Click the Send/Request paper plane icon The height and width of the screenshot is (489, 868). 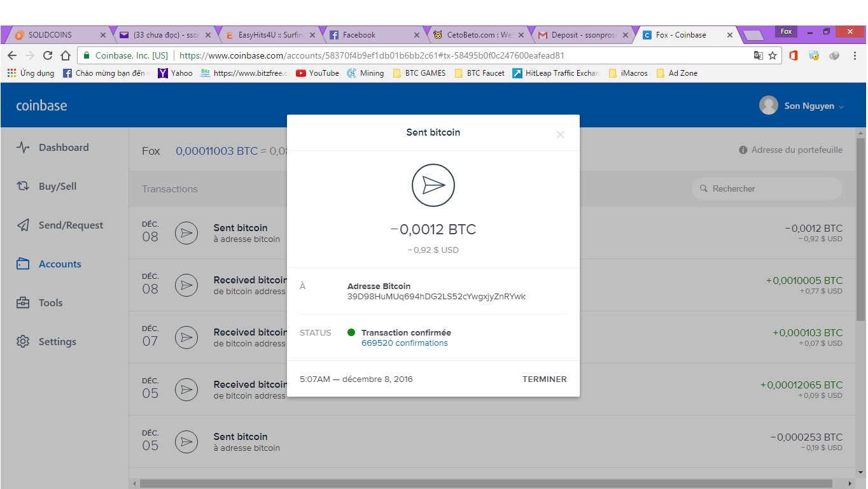(x=23, y=225)
